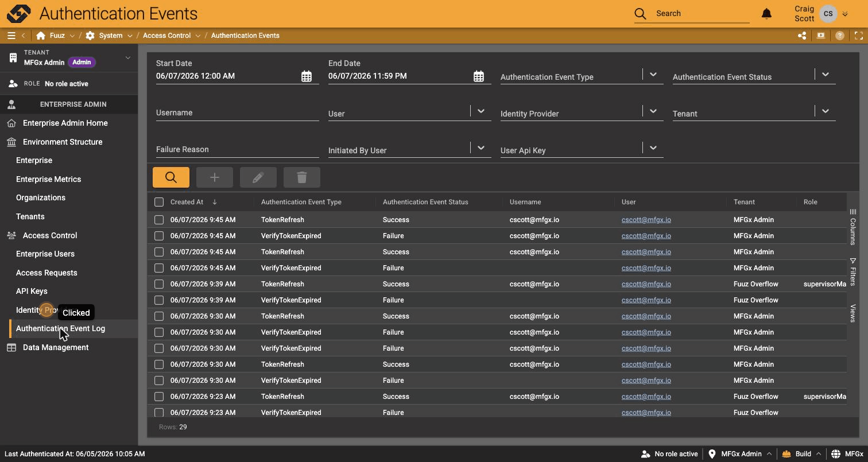868x462 pixels.
Task: Expand Build menu in status bar
Action: pos(819,454)
